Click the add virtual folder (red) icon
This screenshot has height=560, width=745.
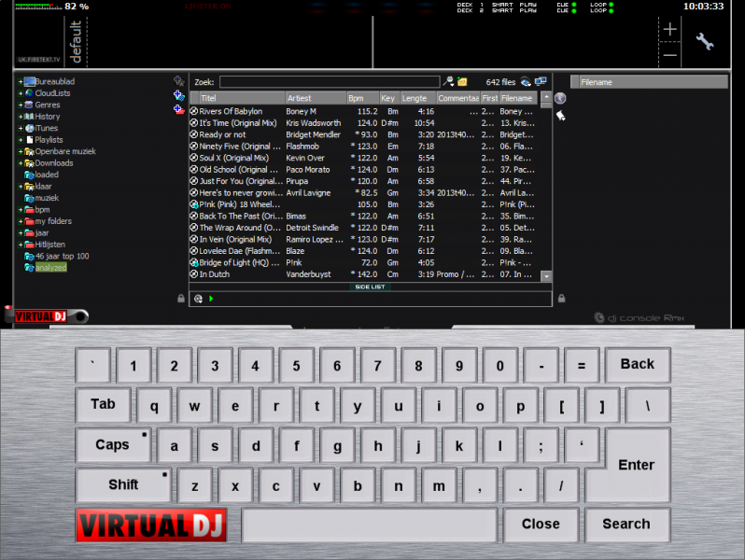coord(178,110)
